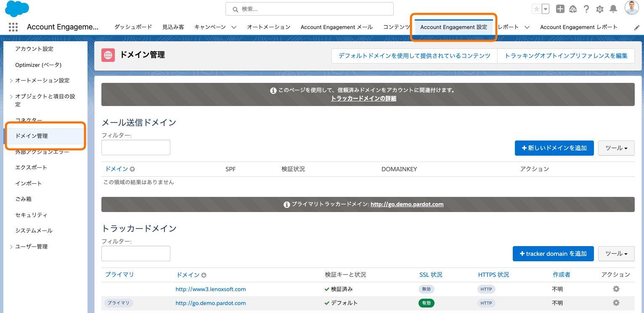Expand the ユーザー管理 sidebar section
The image size is (644, 313).
click(x=11, y=247)
